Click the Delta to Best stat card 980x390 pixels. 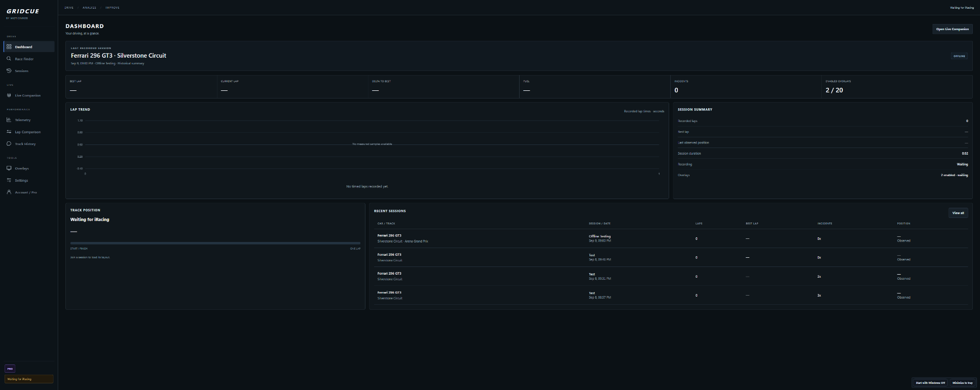[x=444, y=87]
